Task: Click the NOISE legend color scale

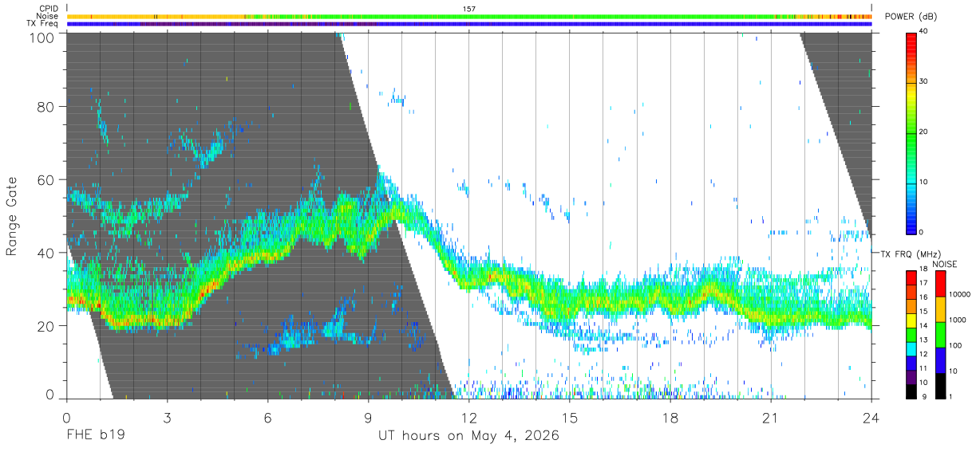Action: pyautogui.click(x=939, y=335)
